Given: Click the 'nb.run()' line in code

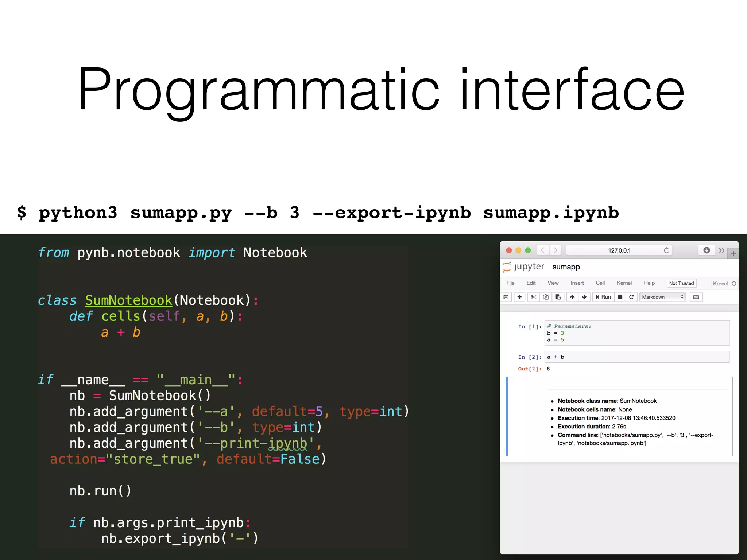Looking at the screenshot, I should (x=100, y=491).
